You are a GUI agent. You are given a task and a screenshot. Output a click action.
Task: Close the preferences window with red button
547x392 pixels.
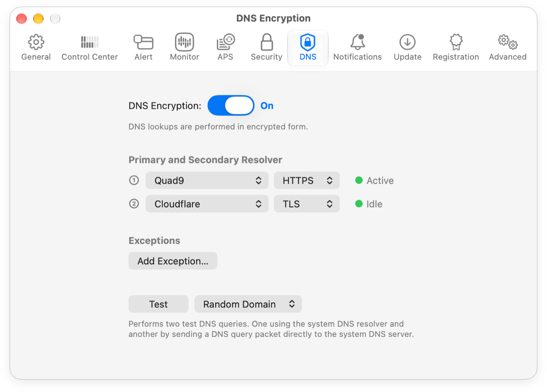click(22, 19)
